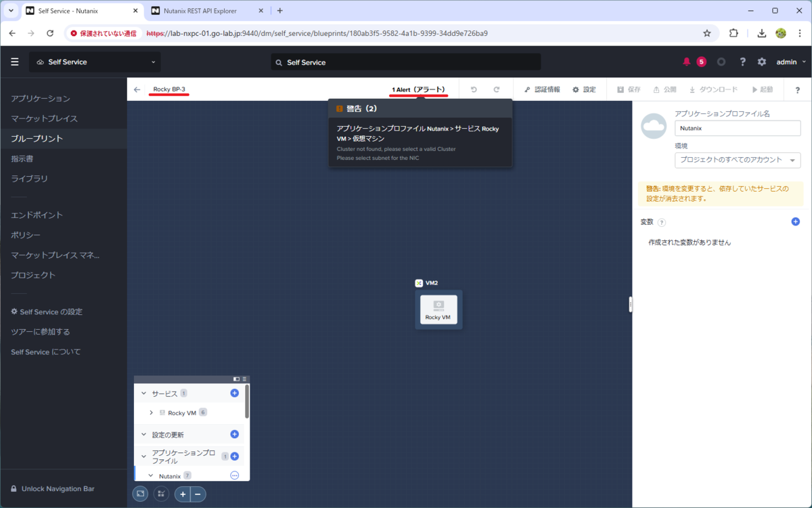Click the アプリケーションプロファイル名 input field
Viewport: 812px width, 508px height.
click(x=738, y=128)
